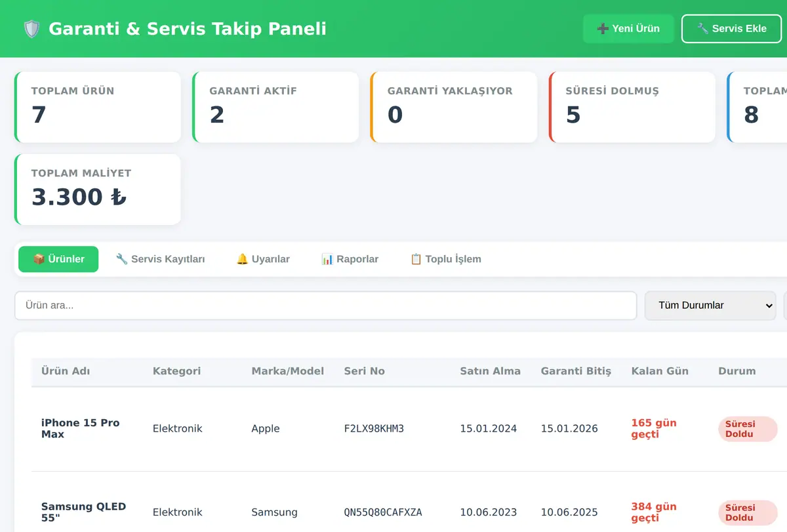Click the plus icon on Yeni Ürün
The width and height of the screenshot is (787, 532).
603,29
